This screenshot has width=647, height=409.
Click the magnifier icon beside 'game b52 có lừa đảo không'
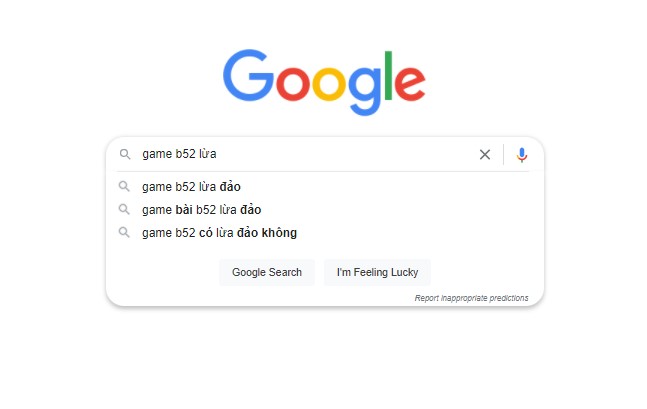click(x=125, y=232)
